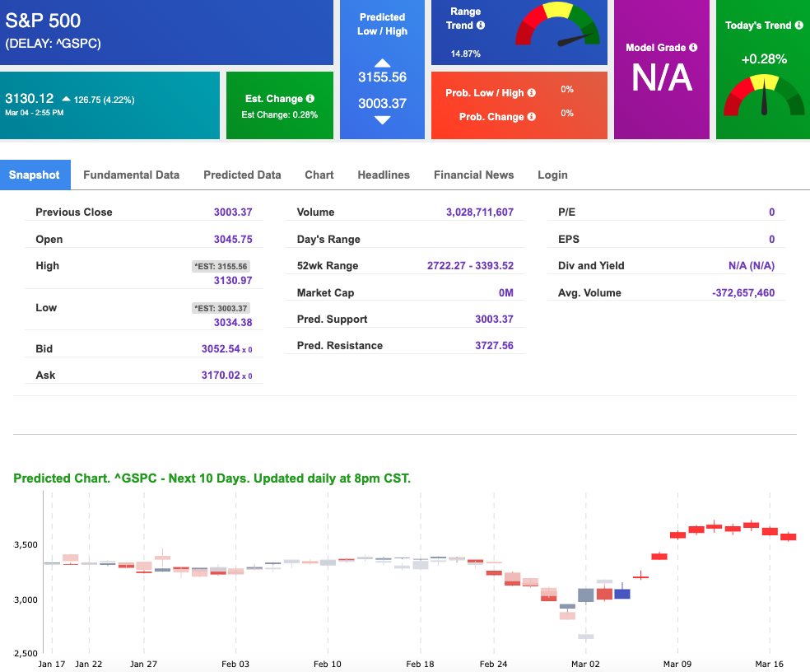The height and width of the screenshot is (672, 810).
Task: Click the Feb 10 date label on chart axis
Action: [x=328, y=665]
